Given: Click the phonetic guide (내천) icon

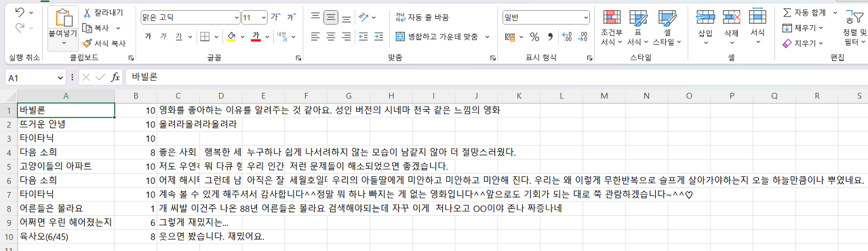Looking at the screenshot, I should [x=281, y=36].
